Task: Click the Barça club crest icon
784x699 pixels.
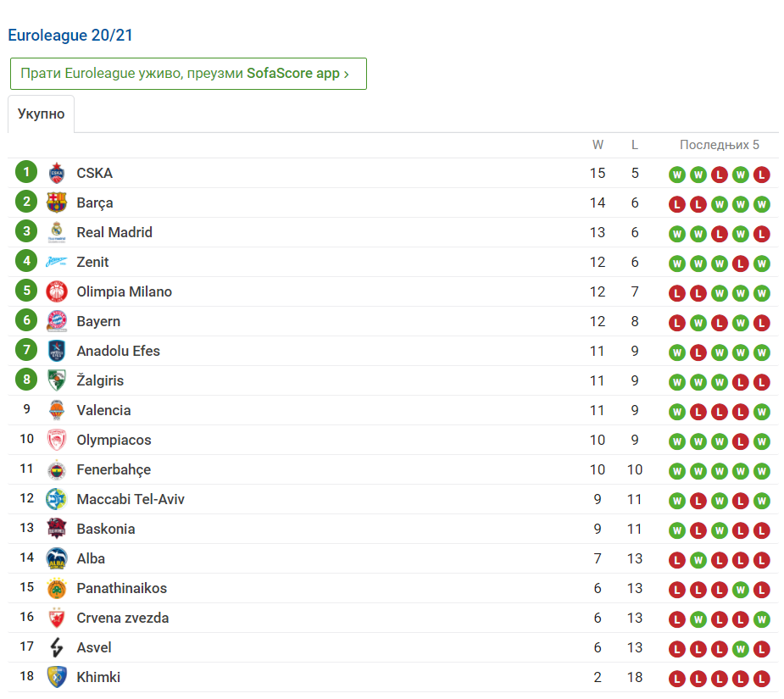Action: coord(56,202)
